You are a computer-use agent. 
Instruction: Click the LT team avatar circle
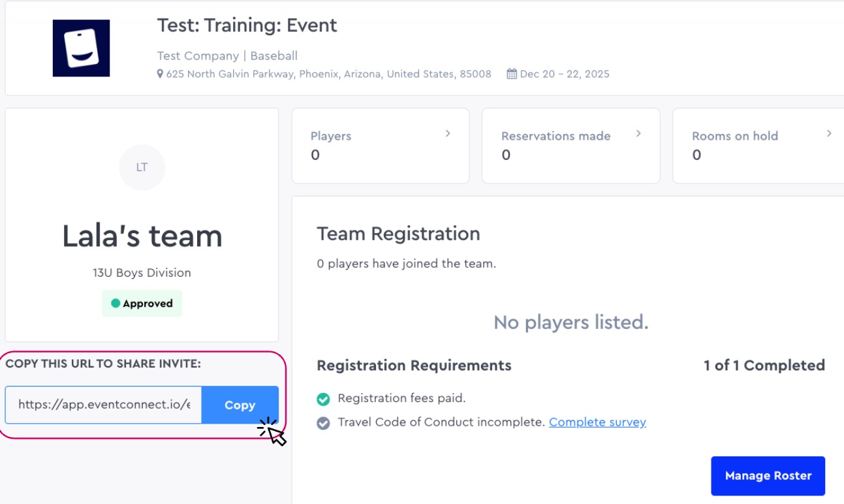tap(142, 167)
